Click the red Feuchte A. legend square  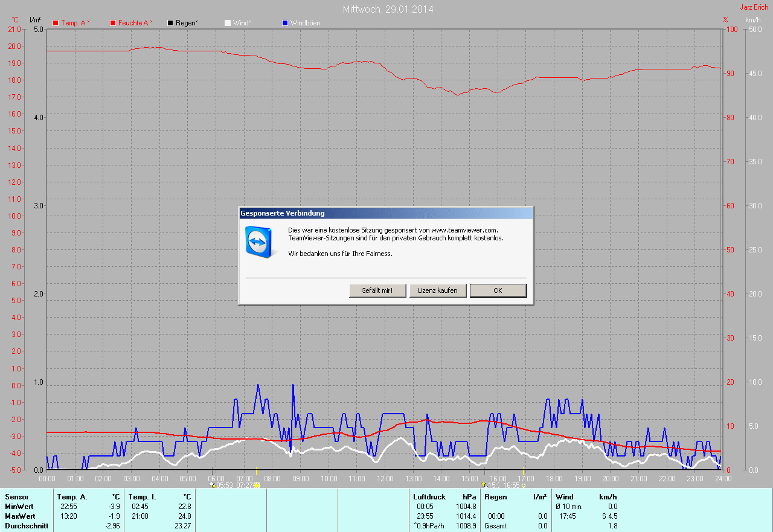coord(113,23)
